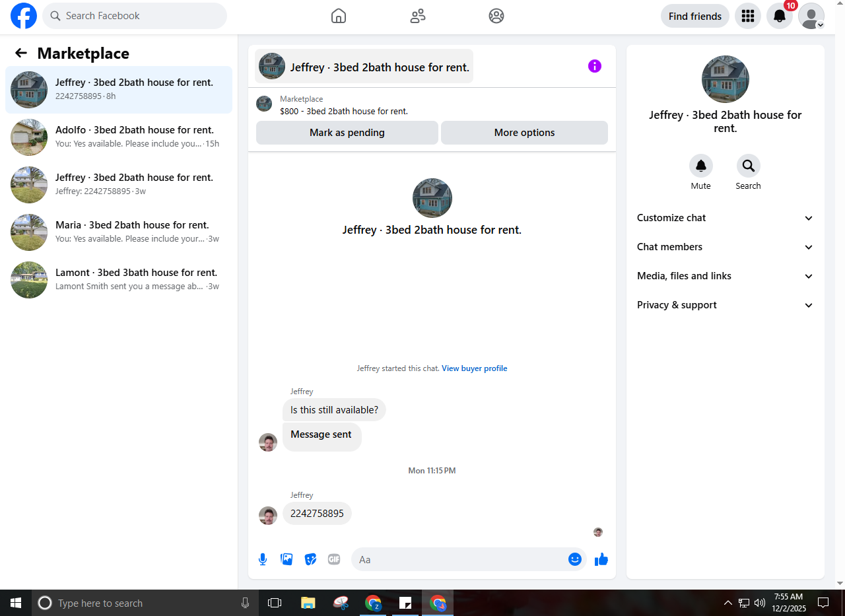
Task: Open the Windows Action Center notifications icon
Action: click(x=823, y=603)
